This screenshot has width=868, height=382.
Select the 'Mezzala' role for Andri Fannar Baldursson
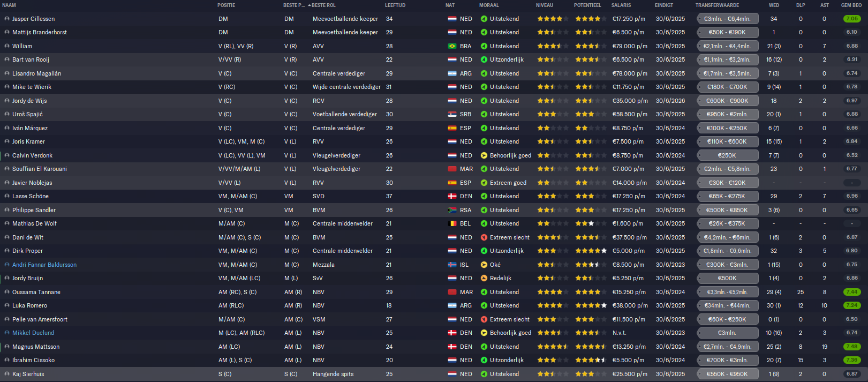(x=323, y=265)
